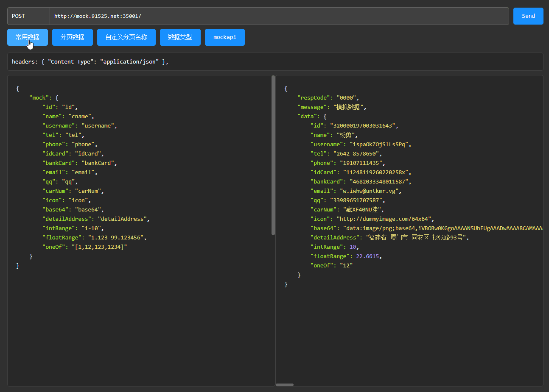Click the message 模拟数据 response value
The width and height of the screenshot is (549, 392).
348,107
